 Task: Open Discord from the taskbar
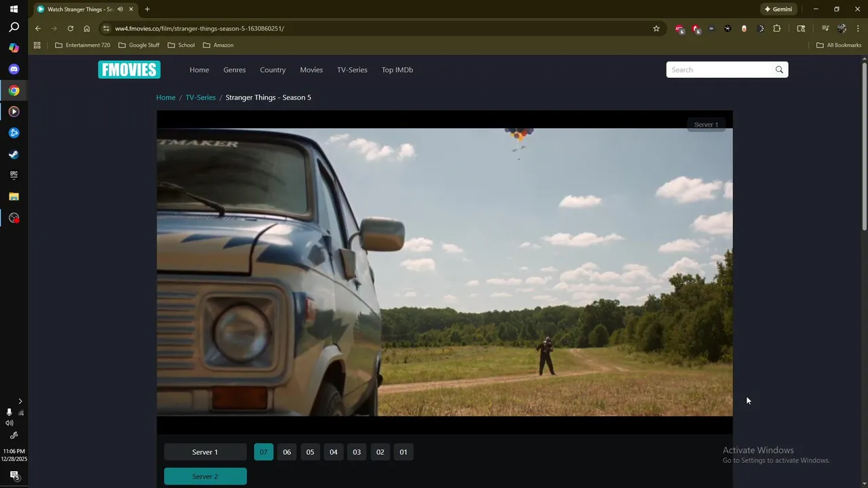(x=14, y=69)
